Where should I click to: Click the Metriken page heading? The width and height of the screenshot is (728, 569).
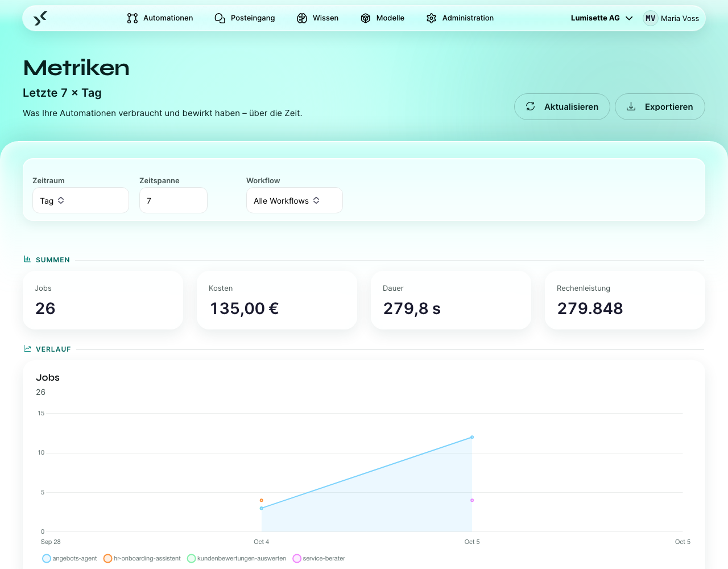tap(76, 68)
